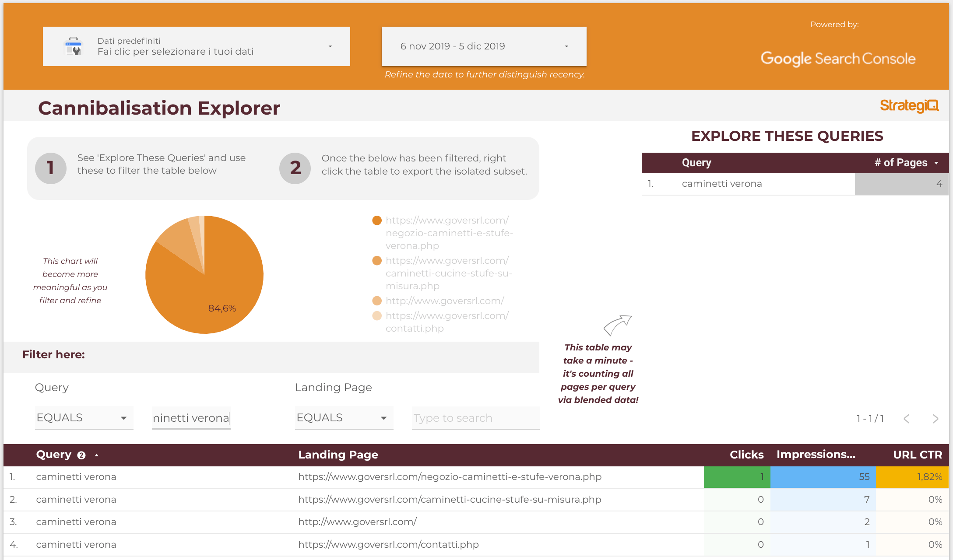Click row 2 landing page caminetti-cucine-stufe-su-misura.php
This screenshot has width=953, height=560.
pyautogui.click(x=450, y=500)
